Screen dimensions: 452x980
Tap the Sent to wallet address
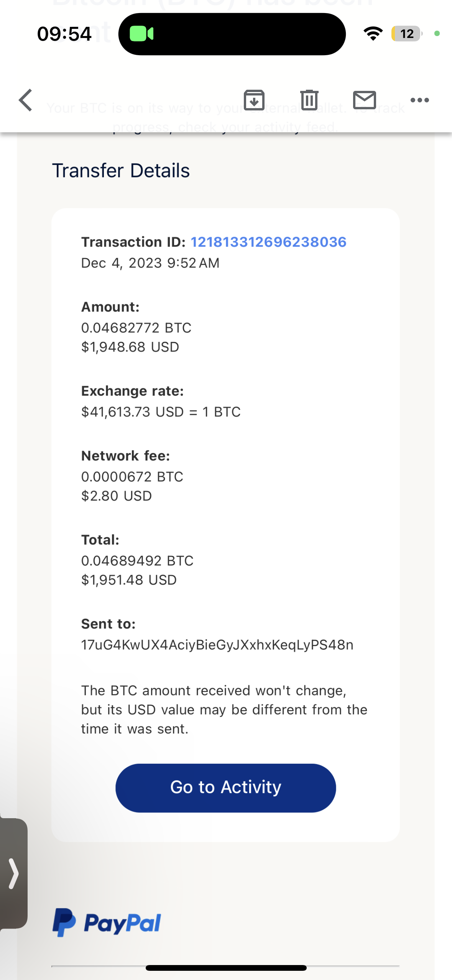pyautogui.click(x=217, y=645)
